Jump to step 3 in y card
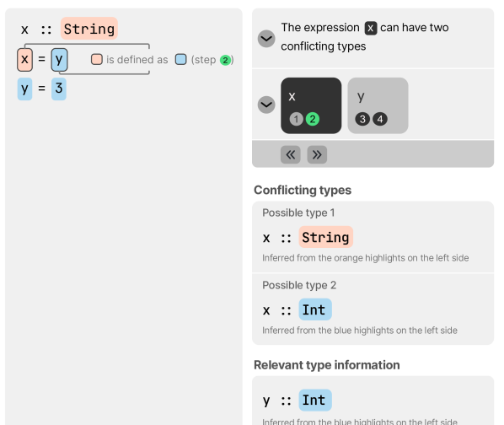The width and height of the screenshot is (504, 425). tap(362, 119)
